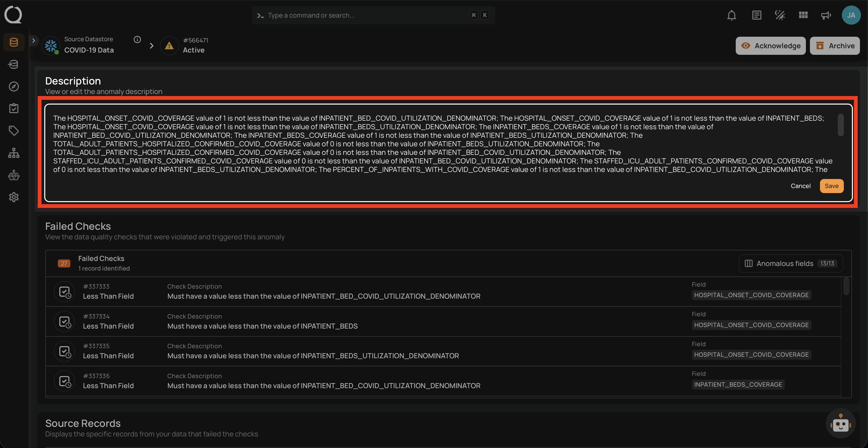Click the check icon for #337333
Viewport: 868px width, 448px height.
(64, 292)
